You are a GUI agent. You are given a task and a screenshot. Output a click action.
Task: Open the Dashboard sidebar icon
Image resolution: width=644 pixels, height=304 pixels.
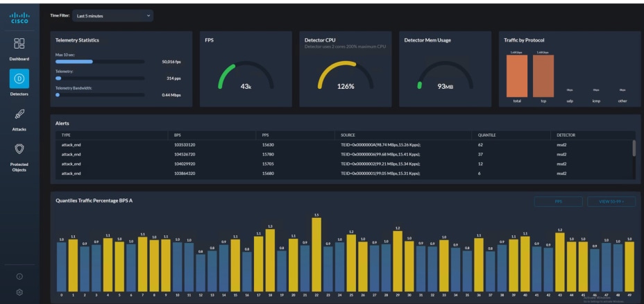tap(19, 44)
